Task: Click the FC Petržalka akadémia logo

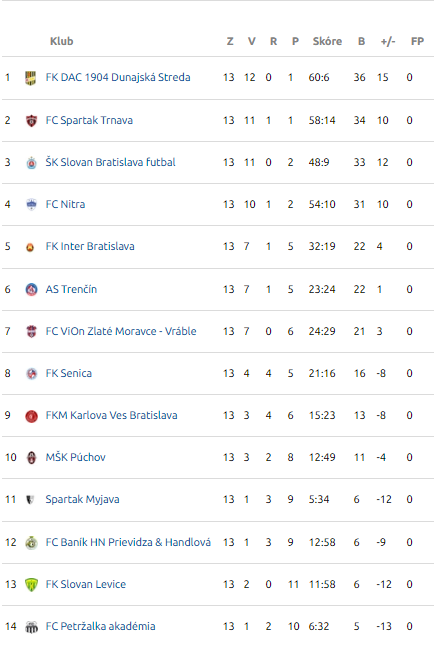Action: [31, 627]
